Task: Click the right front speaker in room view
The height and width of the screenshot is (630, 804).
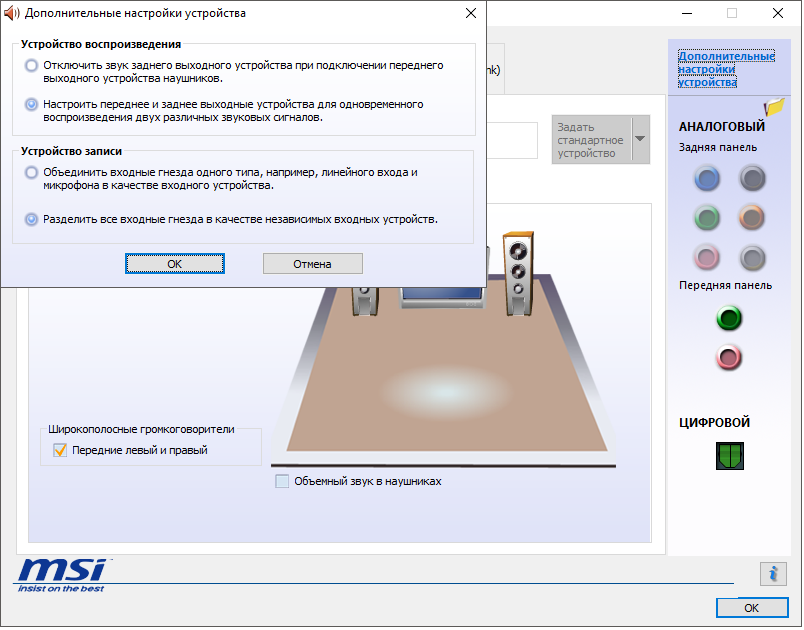Action: coord(518,274)
